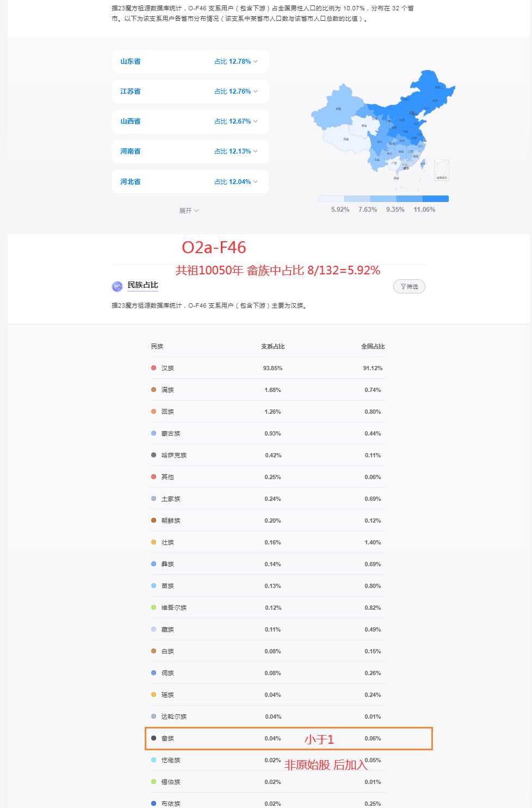Expand the 山西省 province row chevron

pyautogui.click(x=256, y=121)
